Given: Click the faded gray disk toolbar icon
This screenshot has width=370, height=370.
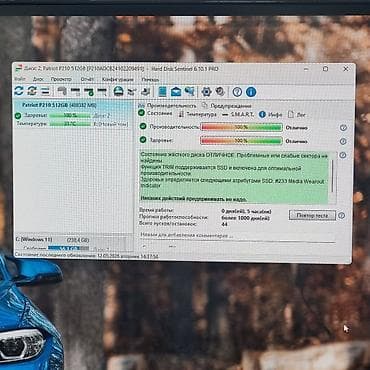Looking at the screenshot, I should (62, 91).
